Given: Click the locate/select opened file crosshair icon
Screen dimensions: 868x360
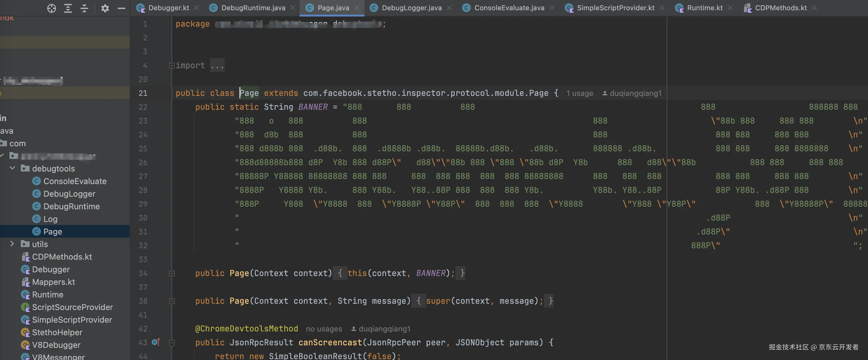Looking at the screenshot, I should 51,8.
